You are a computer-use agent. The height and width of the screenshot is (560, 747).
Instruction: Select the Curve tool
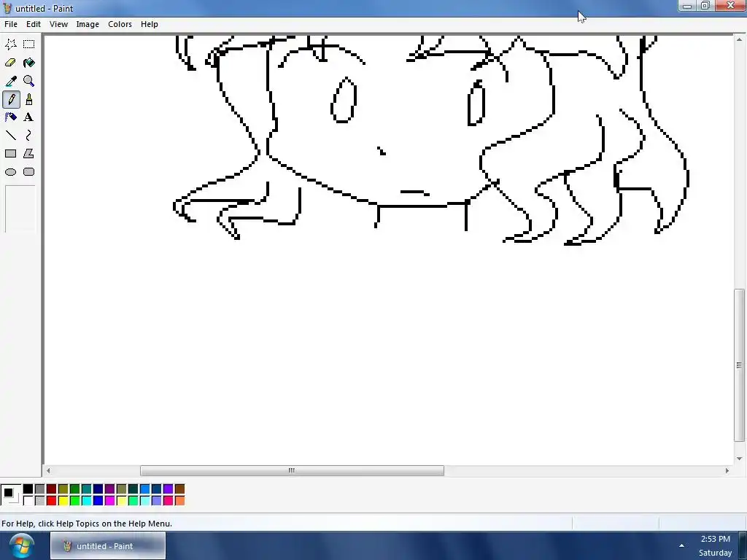[29, 136]
